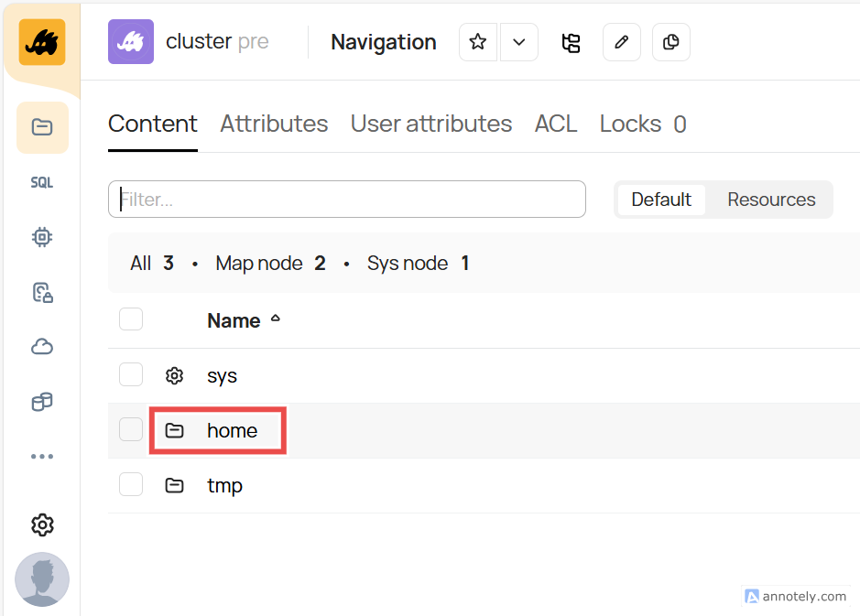Click the pencil edit icon
The image size is (860, 616).
coord(622,42)
